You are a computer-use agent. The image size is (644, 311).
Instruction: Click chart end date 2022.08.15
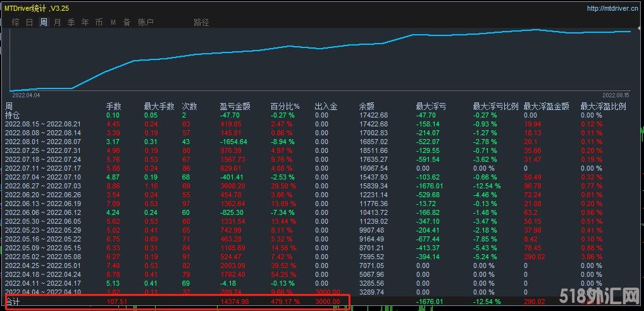pyautogui.click(x=615, y=95)
